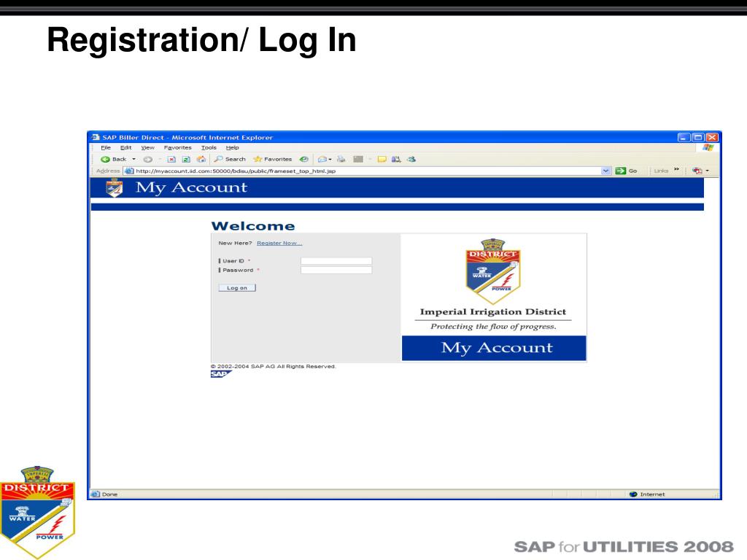This screenshot has height=560, width=747.
Task: Click the Forward arrow button
Action: click(x=147, y=159)
